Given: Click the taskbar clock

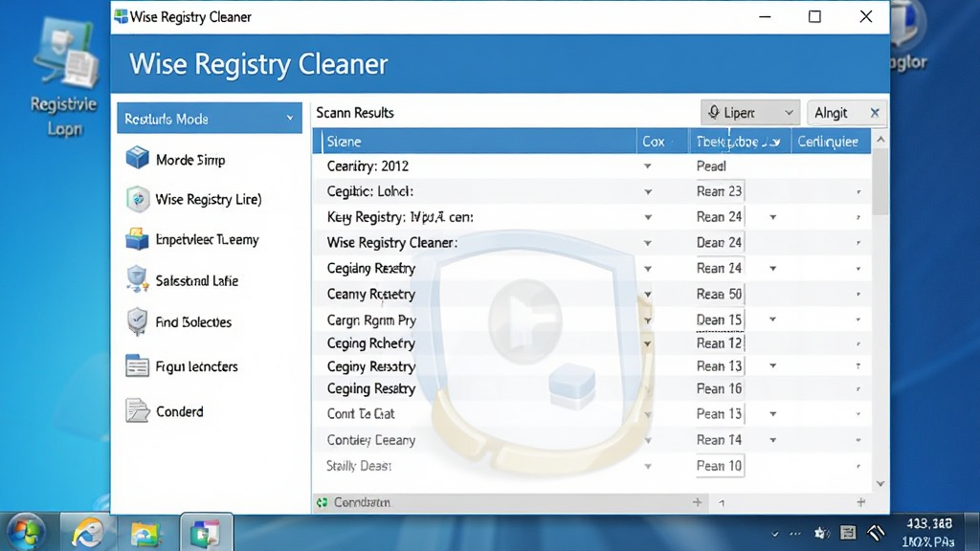Looking at the screenshot, I should pos(929,532).
